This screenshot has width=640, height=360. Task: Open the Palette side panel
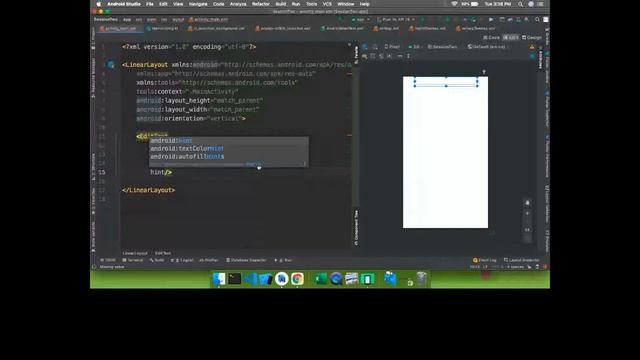click(x=356, y=55)
